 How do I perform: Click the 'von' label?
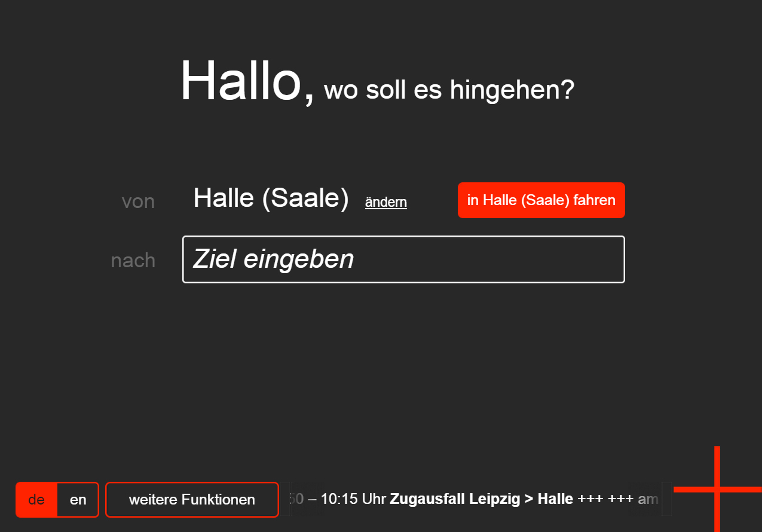pyautogui.click(x=138, y=201)
